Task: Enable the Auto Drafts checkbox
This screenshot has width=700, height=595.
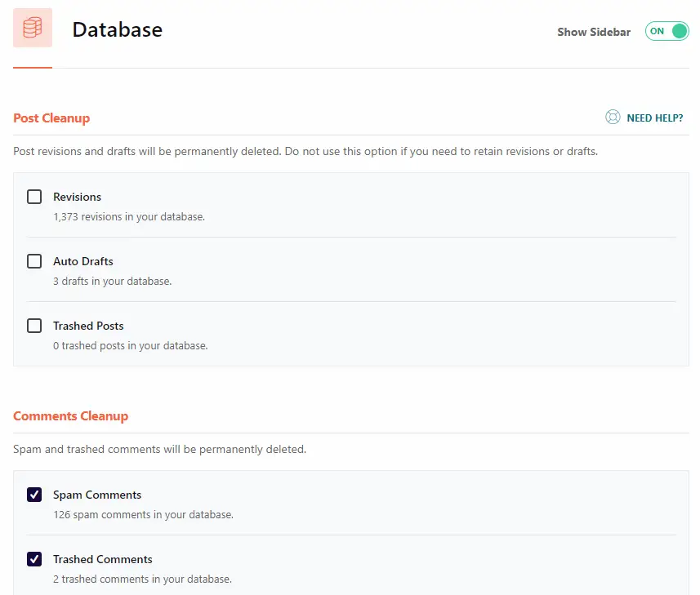Action: point(34,261)
